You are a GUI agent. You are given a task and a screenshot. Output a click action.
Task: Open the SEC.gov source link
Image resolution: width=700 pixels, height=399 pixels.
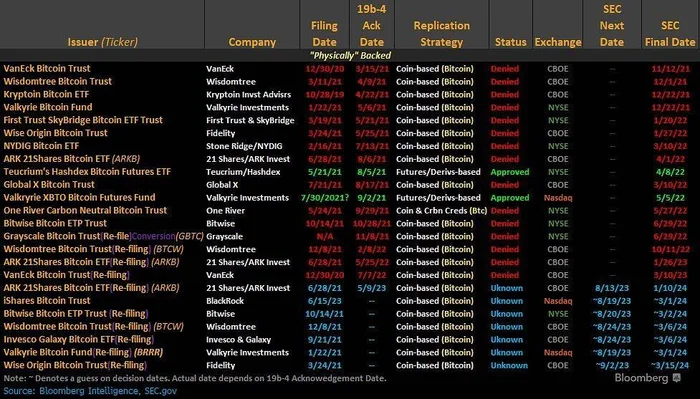[161, 391]
